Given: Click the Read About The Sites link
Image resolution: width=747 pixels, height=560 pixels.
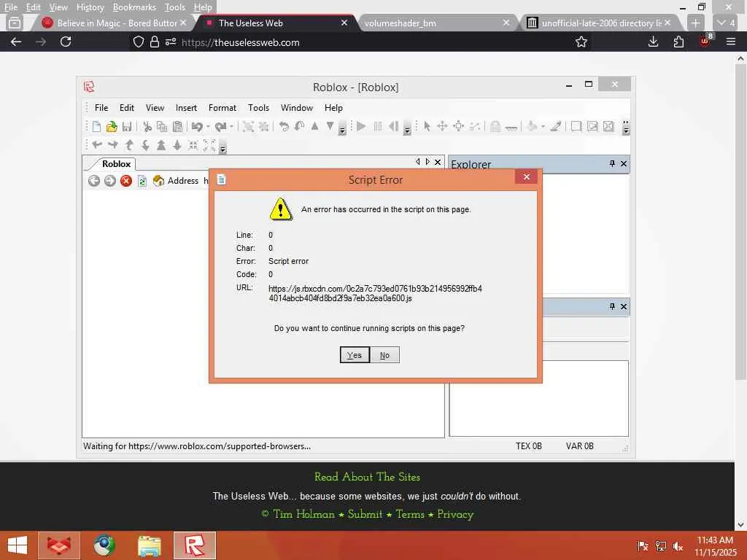Looking at the screenshot, I should pyautogui.click(x=368, y=477).
